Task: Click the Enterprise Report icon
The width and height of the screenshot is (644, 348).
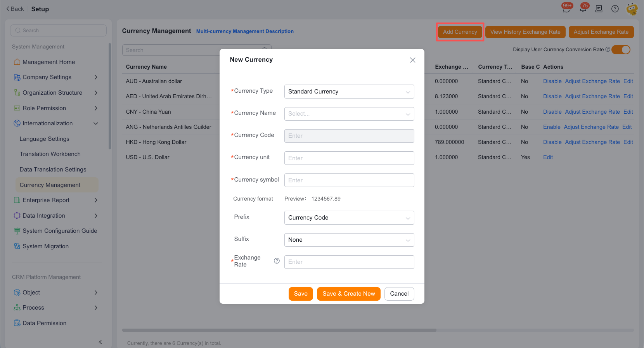Action: tap(17, 200)
